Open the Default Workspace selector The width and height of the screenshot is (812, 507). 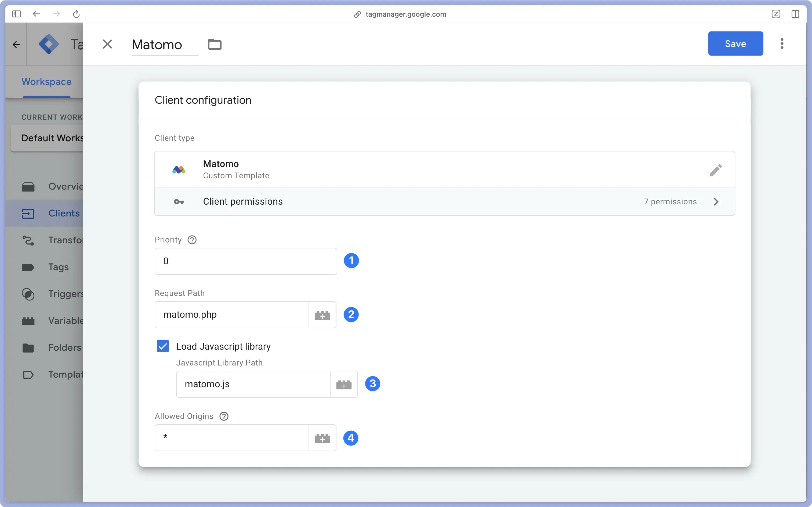[47, 138]
